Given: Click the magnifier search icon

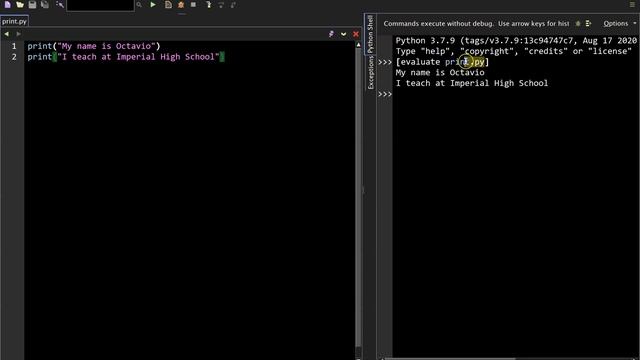Looking at the screenshot, I should coord(139,5).
